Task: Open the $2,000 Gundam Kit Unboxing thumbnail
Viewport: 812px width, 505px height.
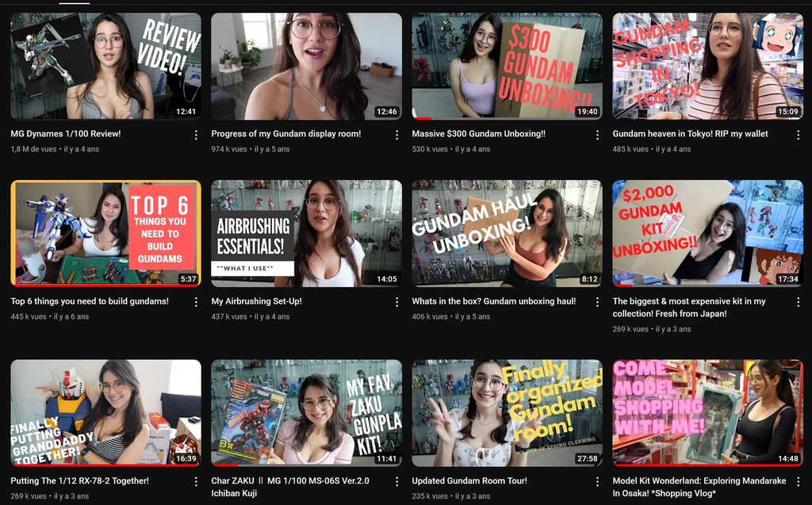Action: (x=707, y=233)
